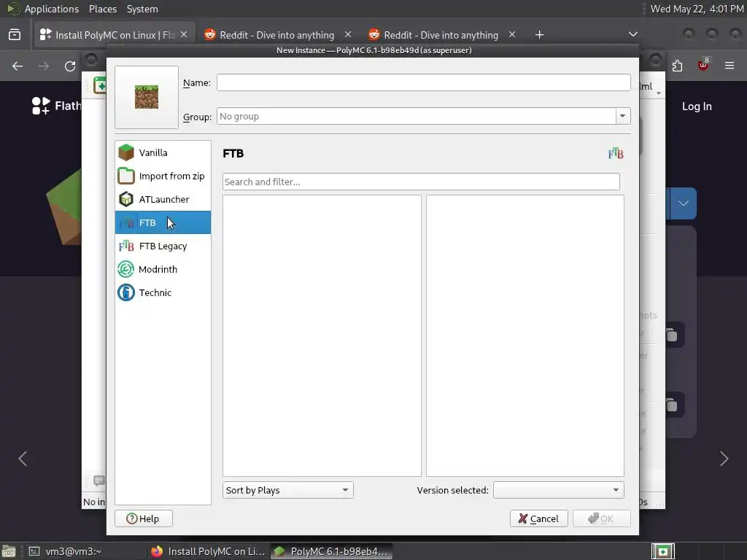Click upper copy icon on Flathub page

point(672,335)
